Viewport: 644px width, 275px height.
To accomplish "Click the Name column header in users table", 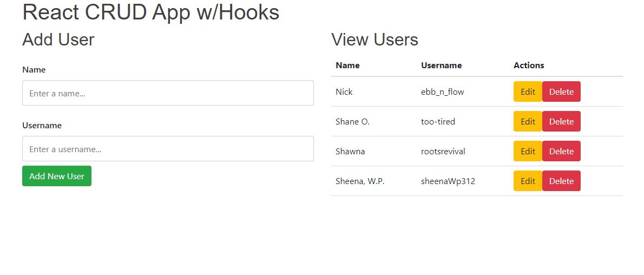I will coord(347,66).
